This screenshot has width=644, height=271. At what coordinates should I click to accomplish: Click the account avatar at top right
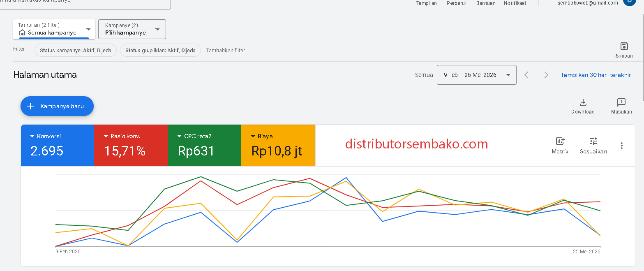[x=629, y=1]
